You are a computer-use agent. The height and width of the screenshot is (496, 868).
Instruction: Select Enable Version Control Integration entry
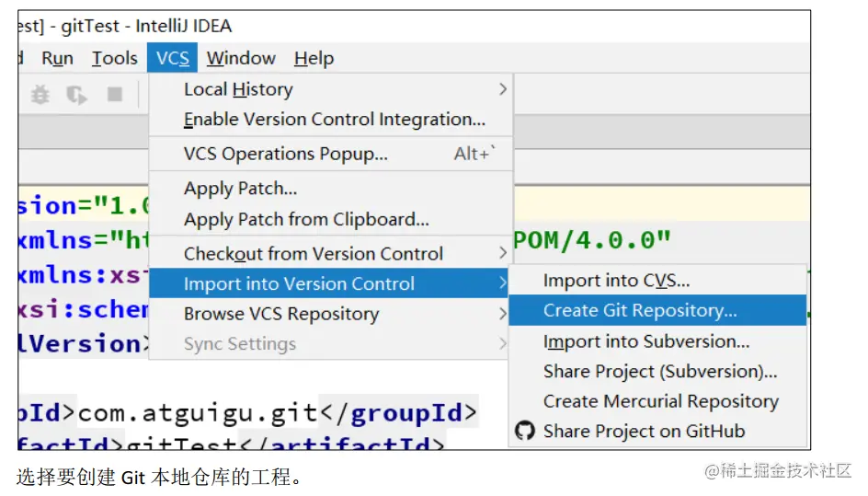tap(330, 119)
